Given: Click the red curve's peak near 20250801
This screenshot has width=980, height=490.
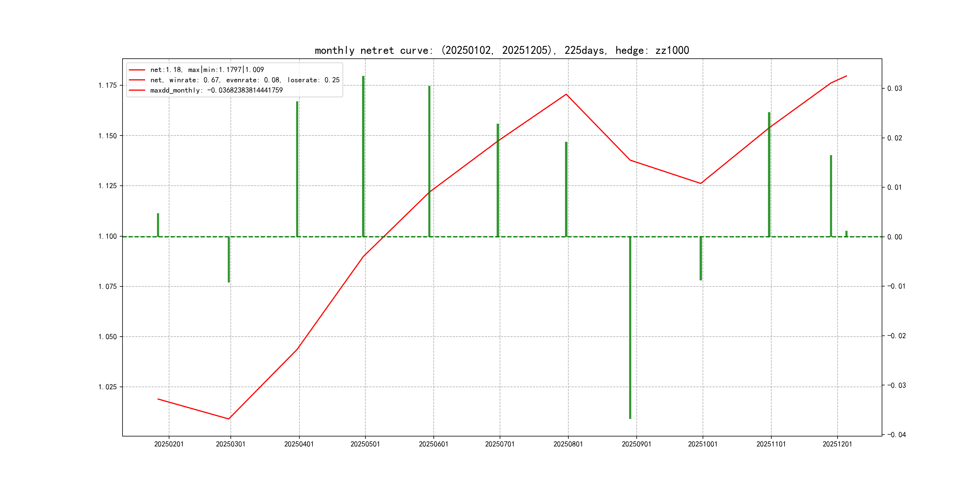Looking at the screenshot, I should (566, 94).
